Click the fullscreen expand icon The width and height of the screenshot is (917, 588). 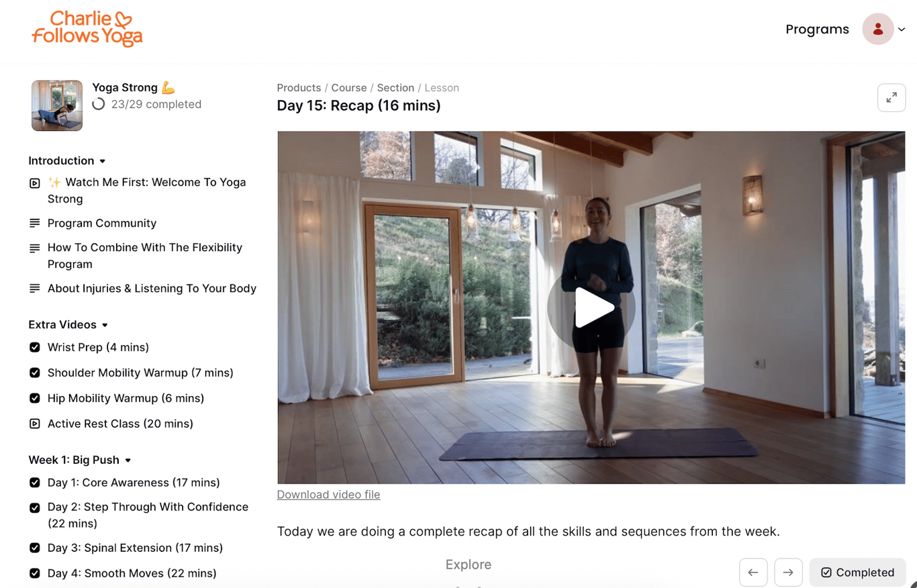tap(891, 98)
